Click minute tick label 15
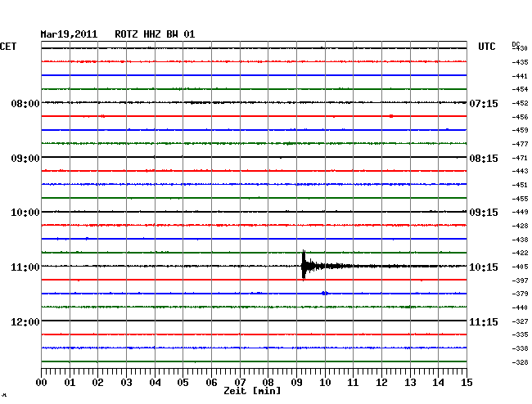Image resolution: width=532 pixels, height=404 pixels. pos(467,383)
